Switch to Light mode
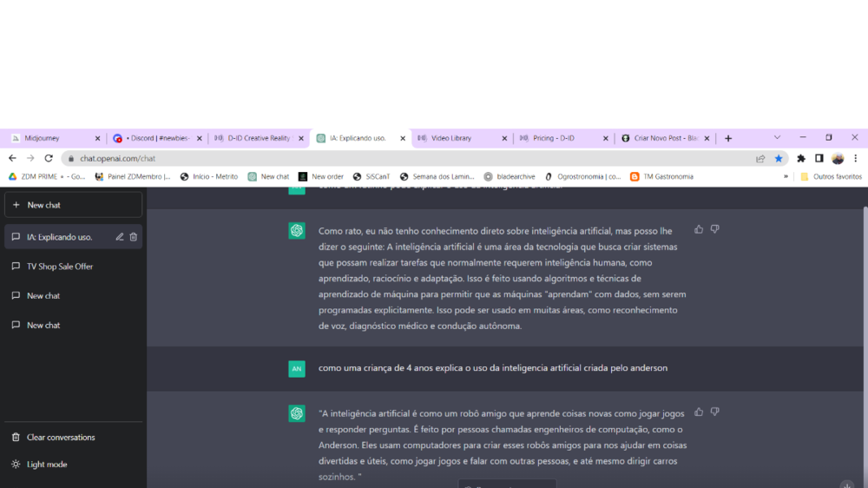 click(x=73, y=465)
